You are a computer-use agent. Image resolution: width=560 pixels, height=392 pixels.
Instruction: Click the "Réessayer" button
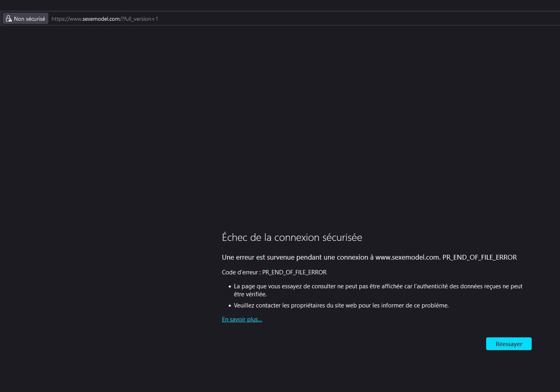pyautogui.click(x=509, y=344)
